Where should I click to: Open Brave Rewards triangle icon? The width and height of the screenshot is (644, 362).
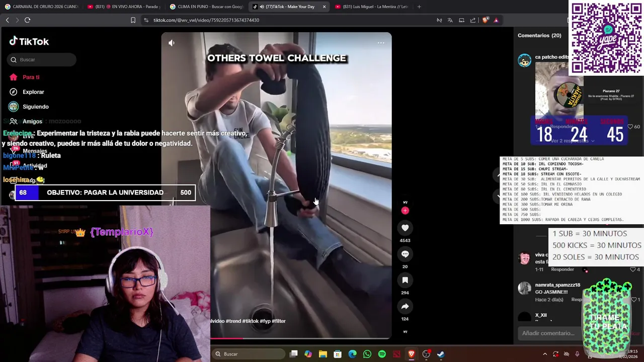coord(496,20)
